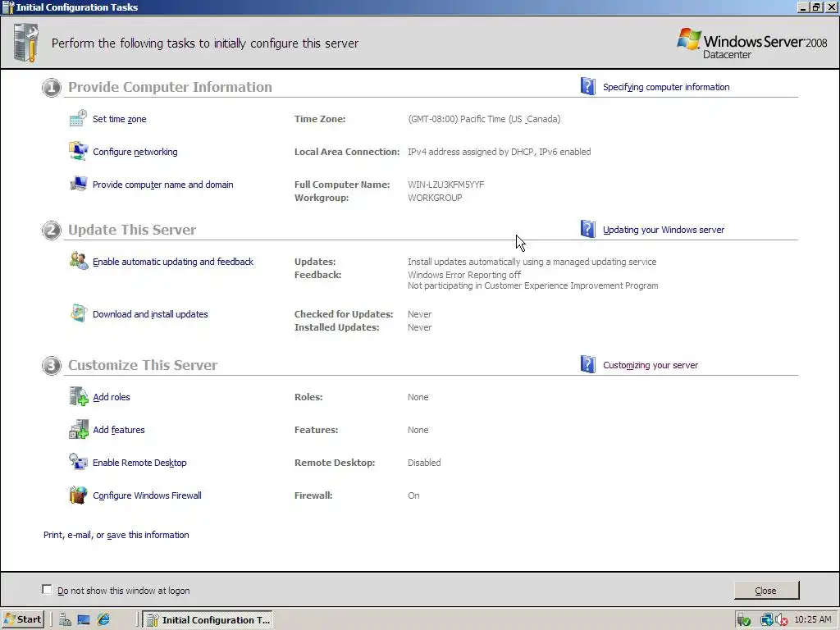
Task: Check Do not show this window at logon
Action: pyautogui.click(x=47, y=590)
